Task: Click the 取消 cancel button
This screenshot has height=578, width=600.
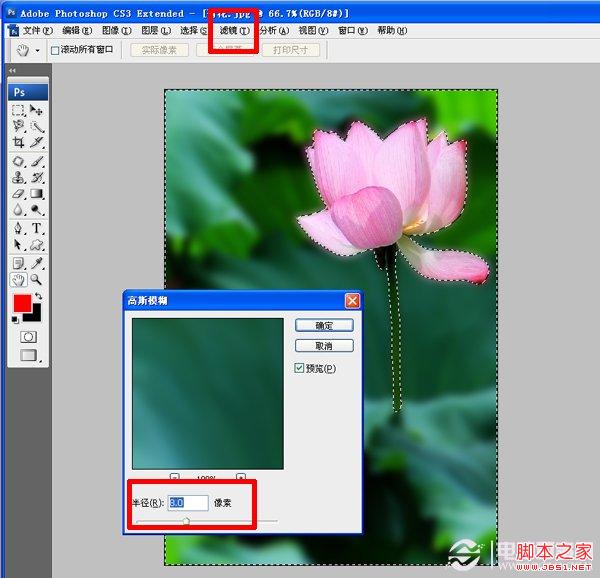Action: click(324, 346)
